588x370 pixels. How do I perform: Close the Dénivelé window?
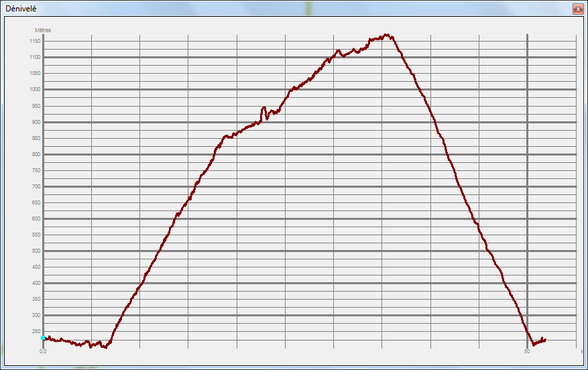coord(577,9)
